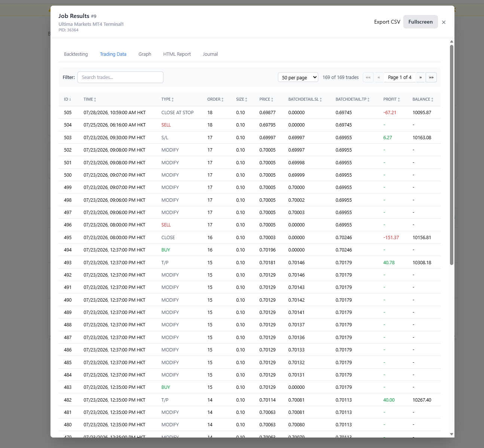The image size is (484, 448).
Task: Click balance value 10308.18
Action: (x=422, y=262)
